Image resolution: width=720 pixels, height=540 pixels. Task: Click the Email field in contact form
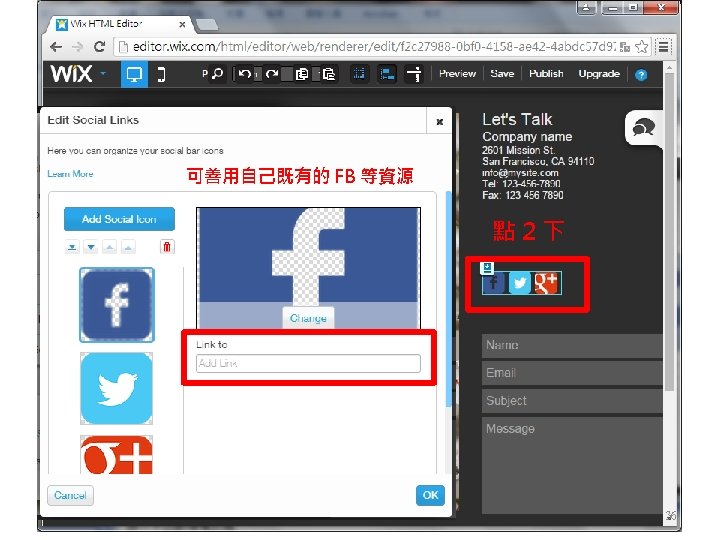[572, 373]
